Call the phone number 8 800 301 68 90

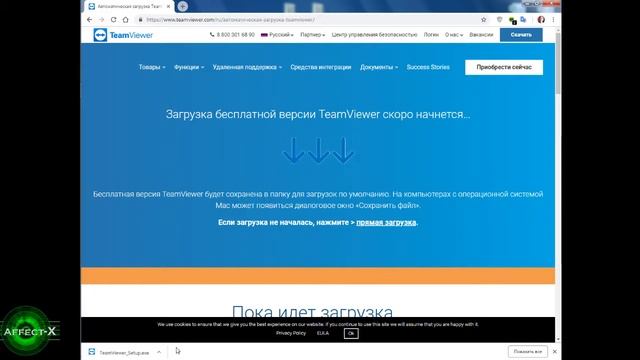pyautogui.click(x=232, y=35)
